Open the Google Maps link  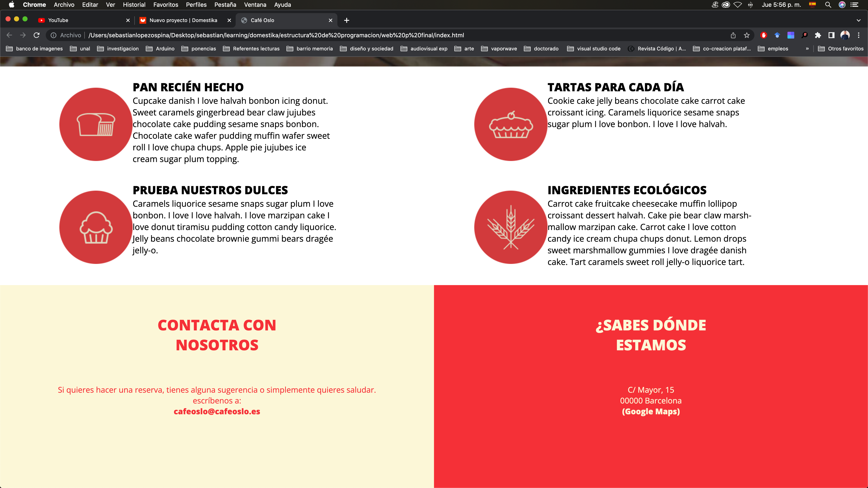point(651,412)
